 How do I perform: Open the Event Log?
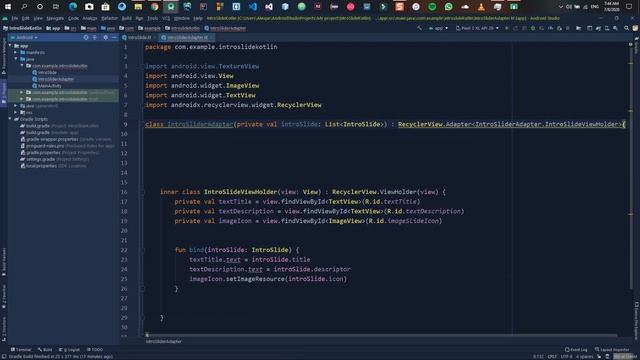(576, 350)
